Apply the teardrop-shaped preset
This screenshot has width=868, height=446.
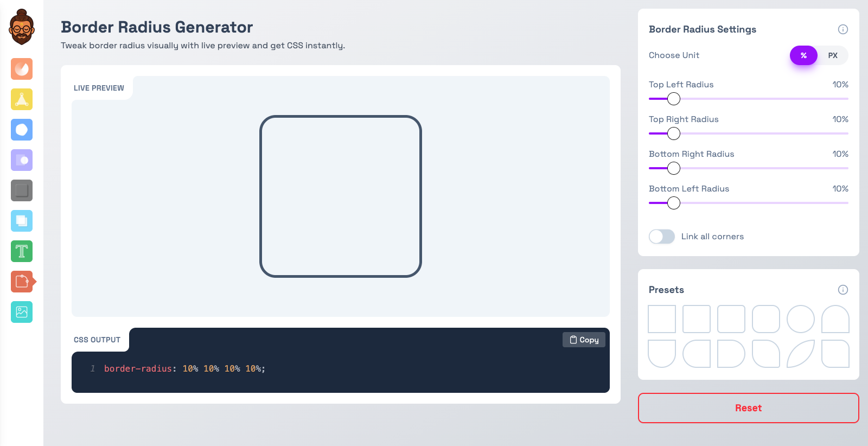[766, 354]
